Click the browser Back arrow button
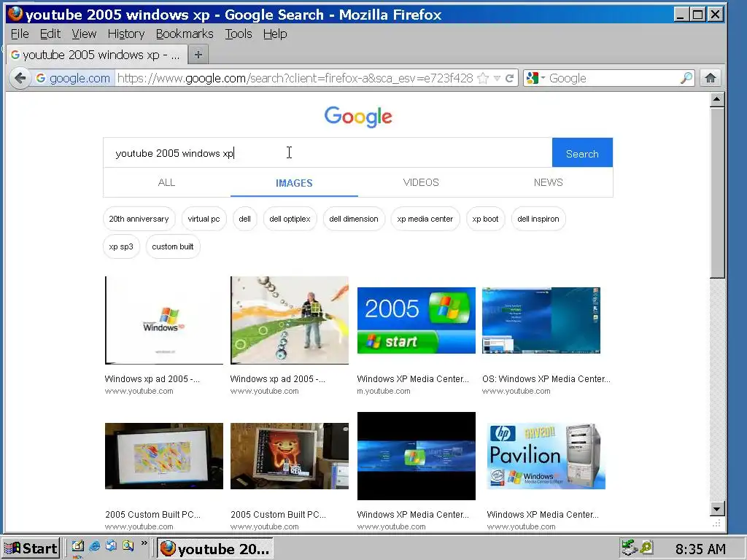This screenshot has width=747, height=560. coord(20,78)
